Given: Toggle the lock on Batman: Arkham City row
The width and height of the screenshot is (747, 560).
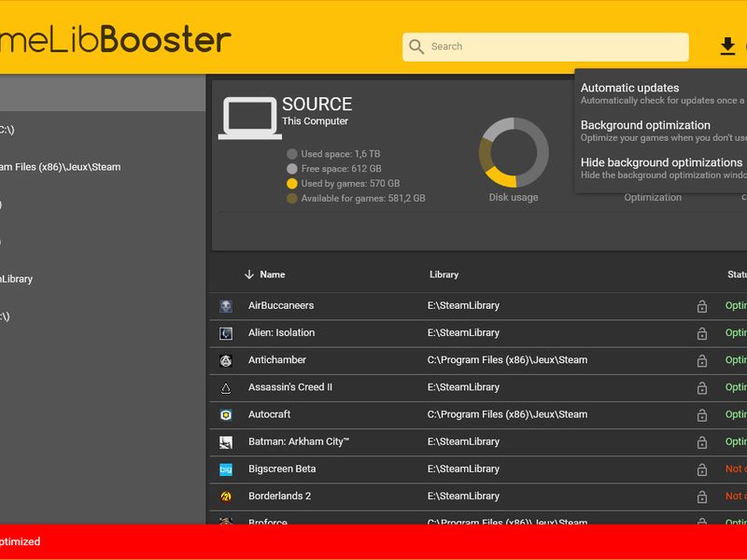Looking at the screenshot, I should 702,442.
